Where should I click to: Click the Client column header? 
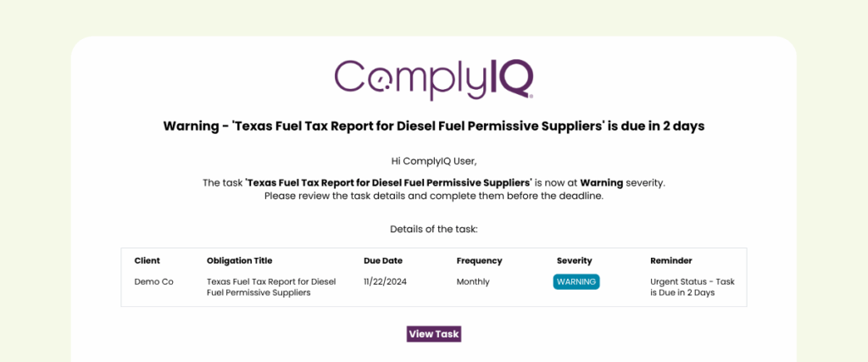pyautogui.click(x=147, y=261)
